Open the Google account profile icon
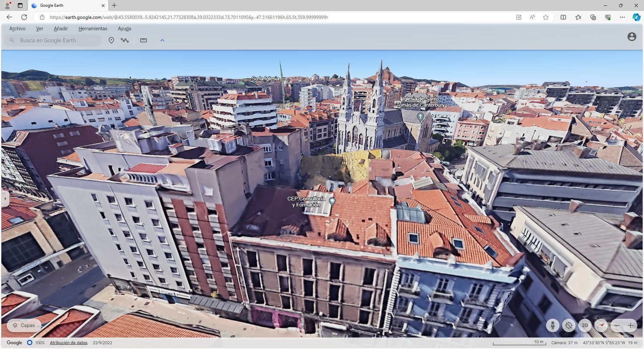The width and height of the screenshot is (644, 349). (x=632, y=37)
